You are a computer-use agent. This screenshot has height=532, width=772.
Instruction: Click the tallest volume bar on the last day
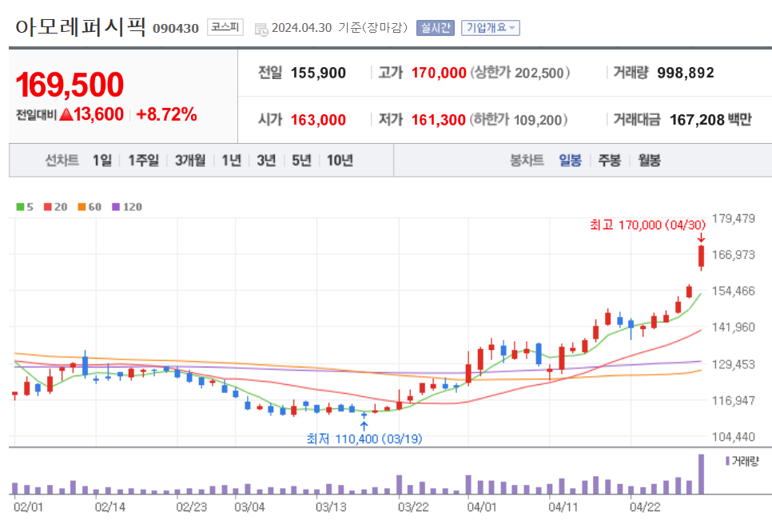(701, 474)
